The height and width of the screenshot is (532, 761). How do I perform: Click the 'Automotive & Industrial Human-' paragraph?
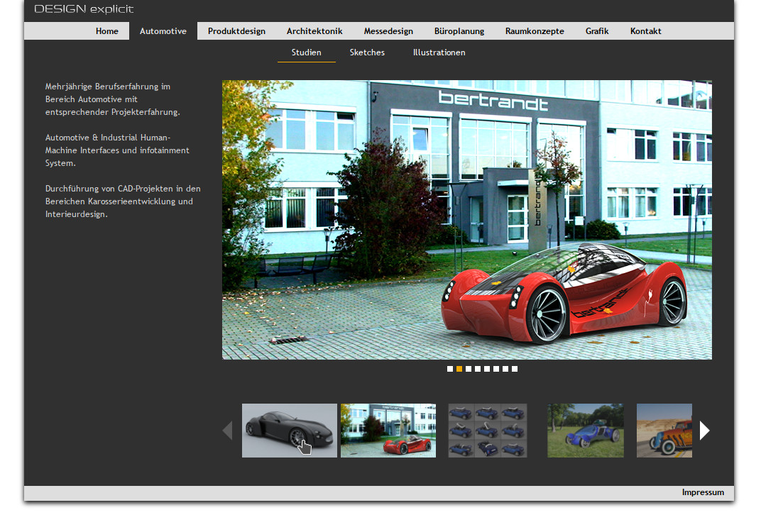(117, 150)
